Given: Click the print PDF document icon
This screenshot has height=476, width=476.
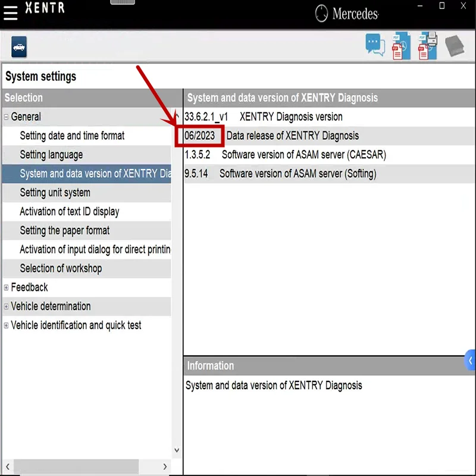Looking at the screenshot, I should pyautogui.click(x=427, y=45).
